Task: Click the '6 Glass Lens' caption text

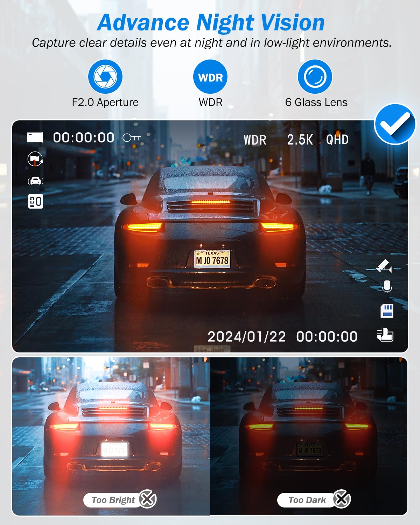Action: tap(316, 102)
